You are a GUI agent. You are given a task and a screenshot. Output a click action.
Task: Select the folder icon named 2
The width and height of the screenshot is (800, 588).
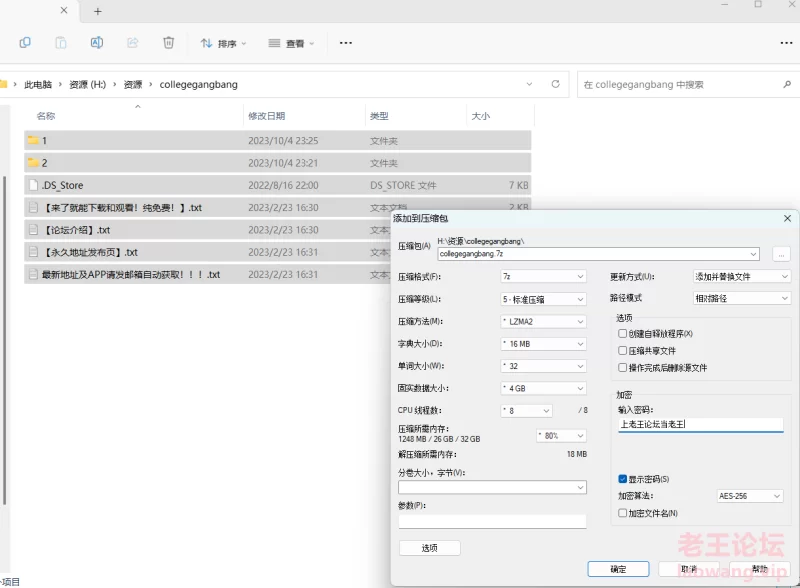[33, 163]
